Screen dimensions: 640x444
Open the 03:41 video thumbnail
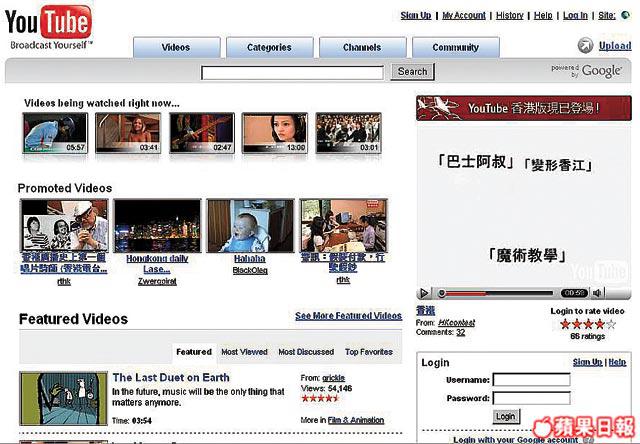click(x=128, y=133)
